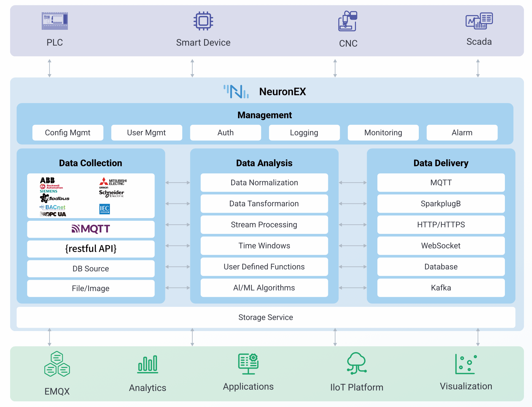Click the Schneider Electric logo
The width and height of the screenshot is (532, 407).
click(111, 193)
